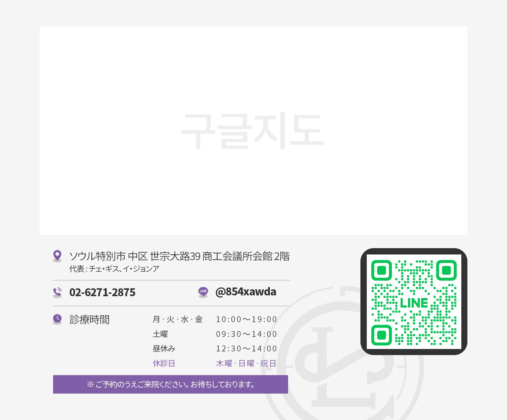The height and width of the screenshot is (420, 507).
Task: Click phone number 02-6271-2875
Action: click(x=102, y=292)
